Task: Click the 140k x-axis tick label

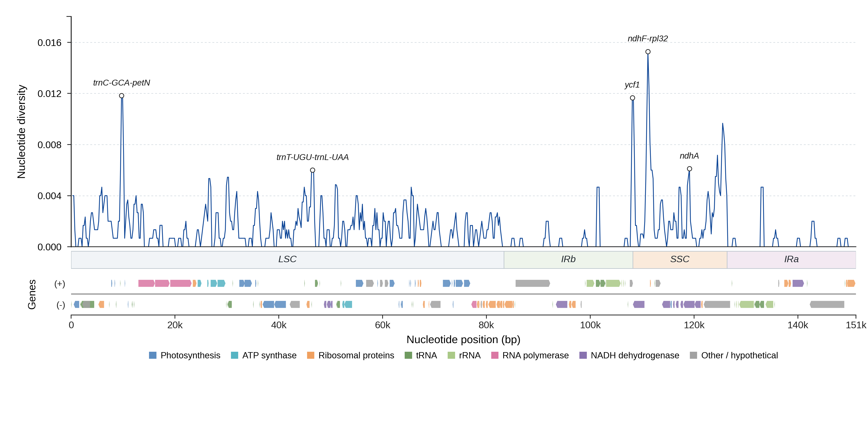Action: 798,325
